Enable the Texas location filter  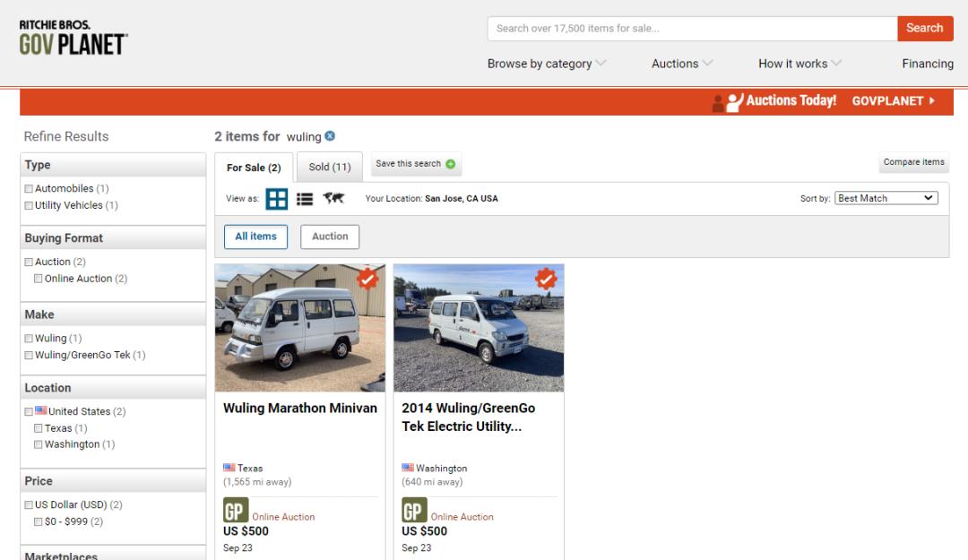[39, 428]
